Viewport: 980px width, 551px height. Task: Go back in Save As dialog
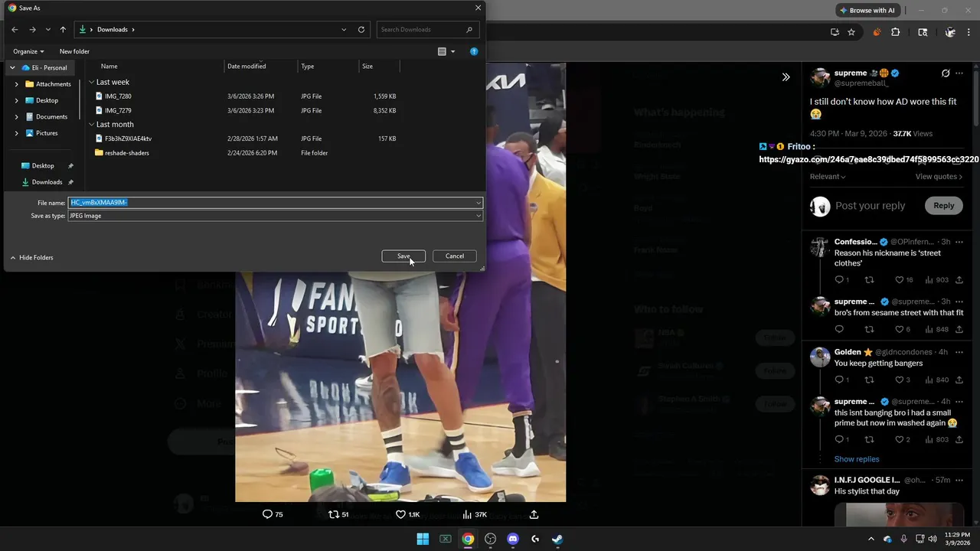[x=15, y=29]
